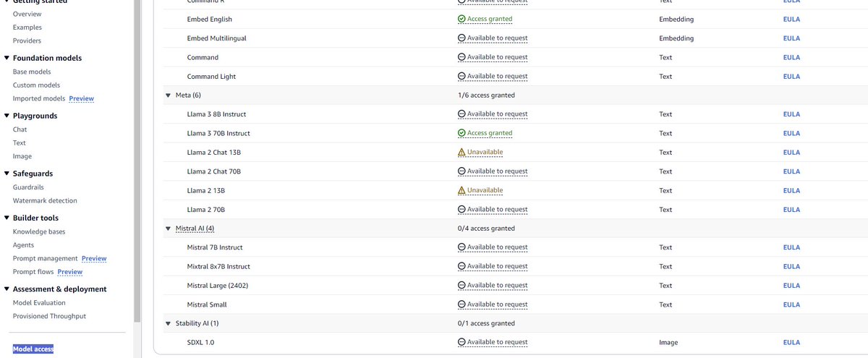
Task: Click request icon for Llama 3 8B Instruct
Action: pos(461,114)
